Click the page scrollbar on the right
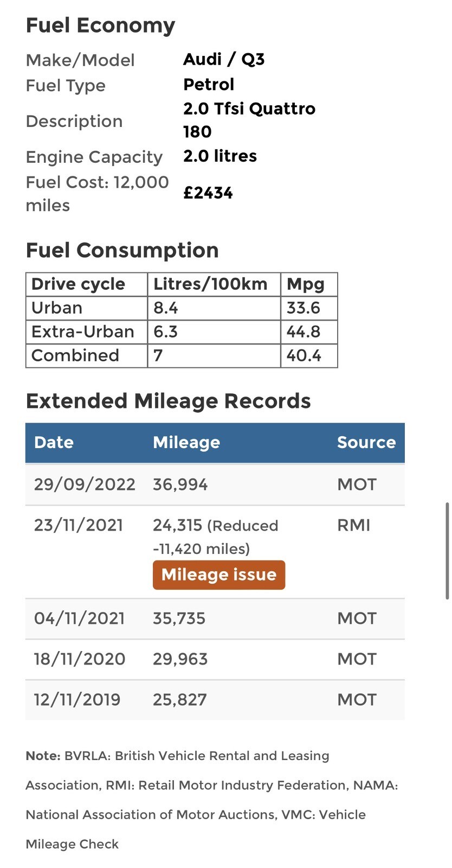452x868 pixels. point(447,551)
